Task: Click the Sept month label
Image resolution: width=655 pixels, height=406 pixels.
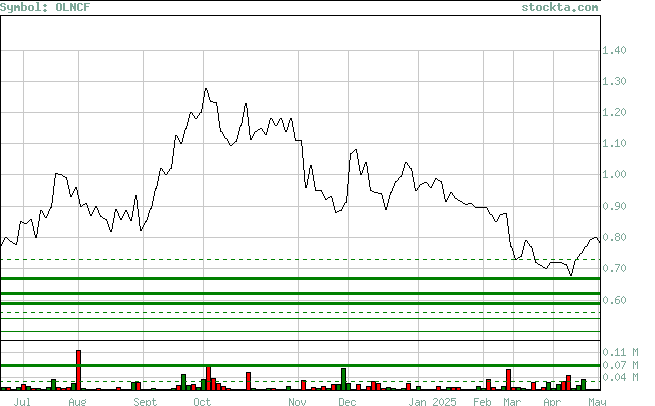Action: [145, 402]
